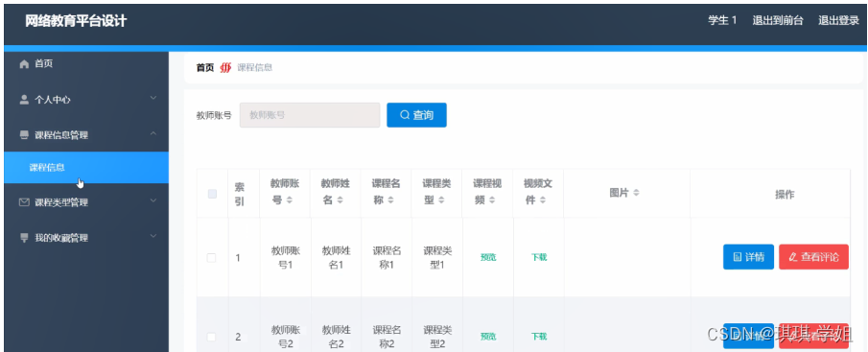This screenshot has width=868, height=352.
Task: Sort by 课程类型 column arrows
Action: (x=442, y=200)
